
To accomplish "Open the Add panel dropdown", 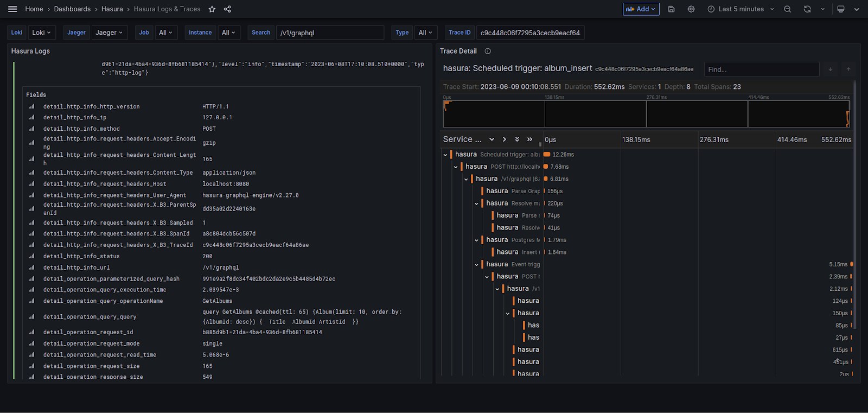I will 641,9.
